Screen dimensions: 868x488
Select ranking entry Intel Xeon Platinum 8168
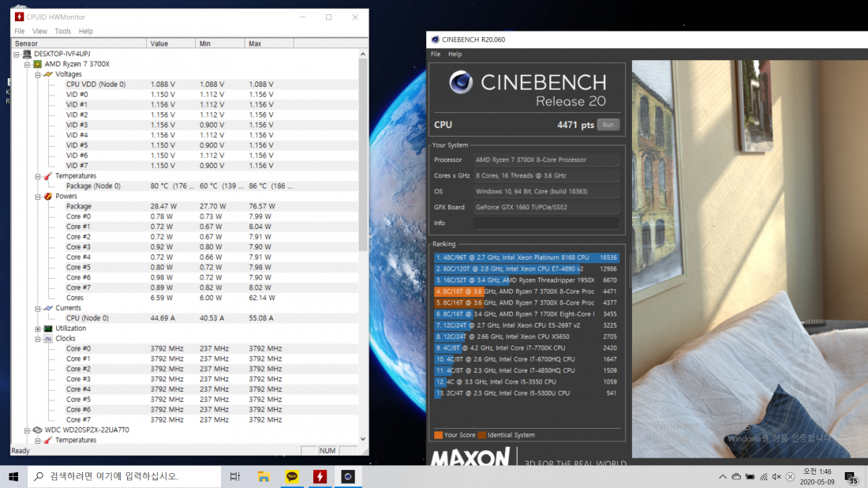tap(526, 257)
